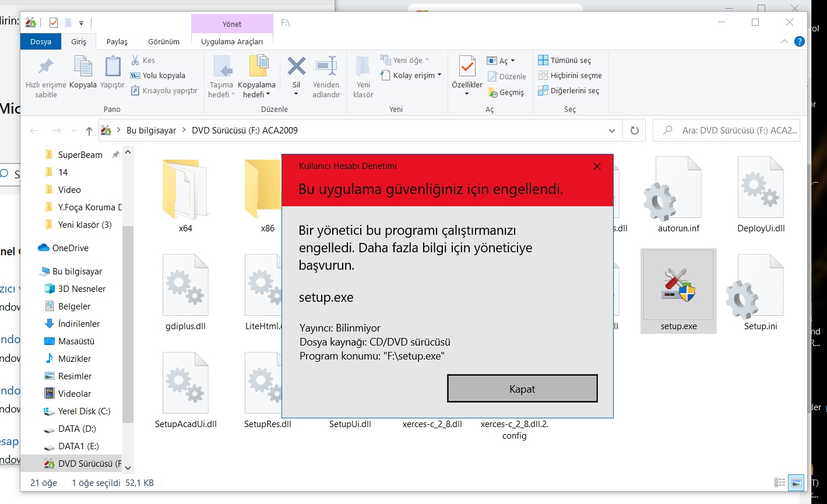Open the Dosya menu tab
The width and height of the screenshot is (827, 504).
coord(41,41)
